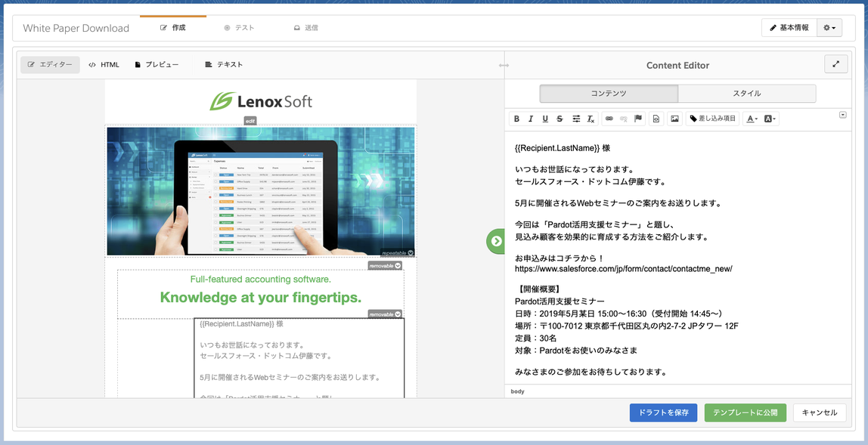
Task: Click the remove formatting icon
Action: [x=591, y=119]
